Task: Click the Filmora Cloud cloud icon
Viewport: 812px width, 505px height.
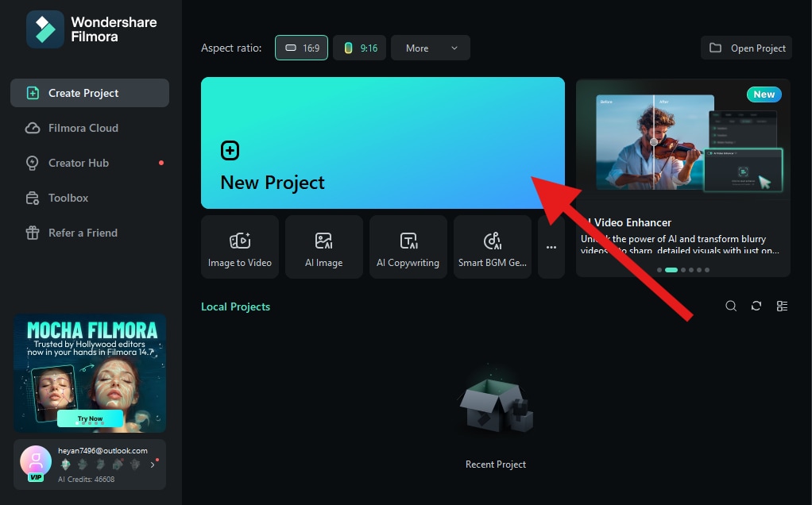Action: click(32, 128)
